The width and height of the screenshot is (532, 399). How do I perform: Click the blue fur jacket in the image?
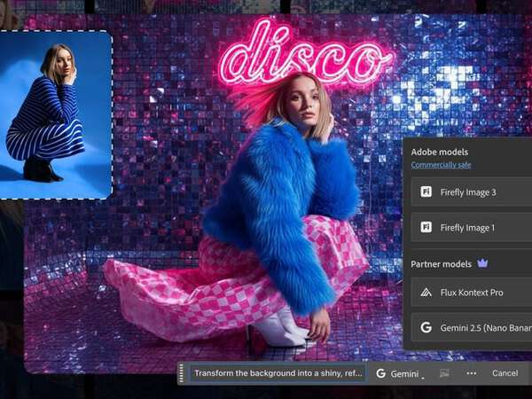(x=275, y=195)
